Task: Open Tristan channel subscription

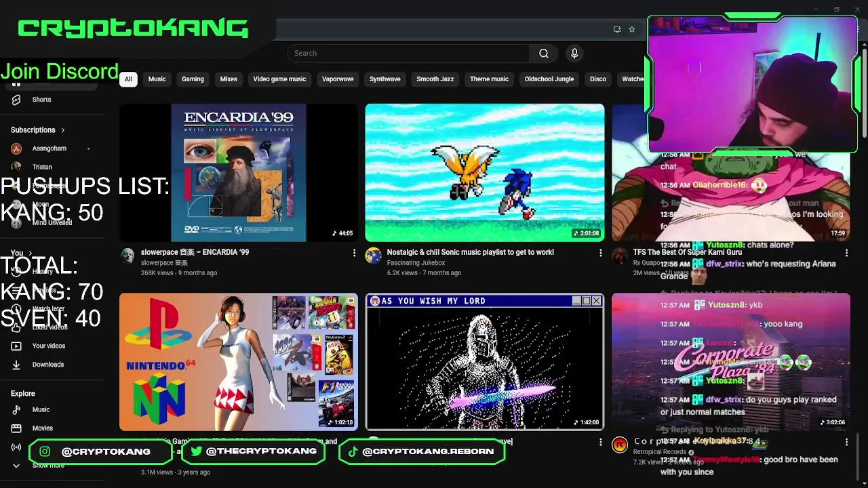Action: (x=52, y=167)
